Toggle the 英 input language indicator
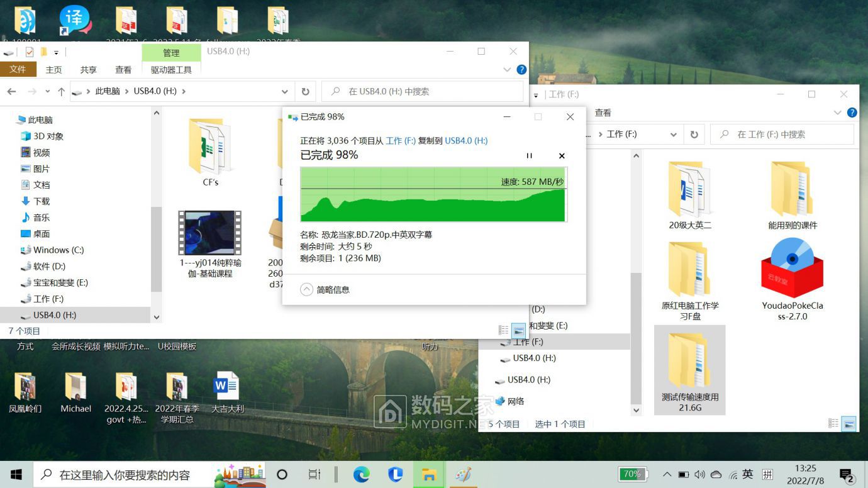Image resolution: width=868 pixels, height=488 pixels. tap(748, 474)
